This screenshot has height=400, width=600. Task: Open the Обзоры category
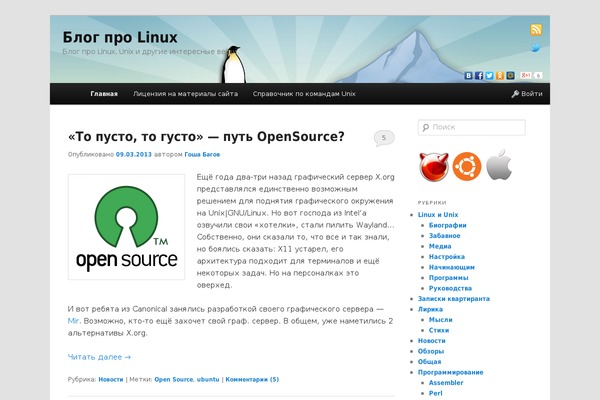[431, 351]
